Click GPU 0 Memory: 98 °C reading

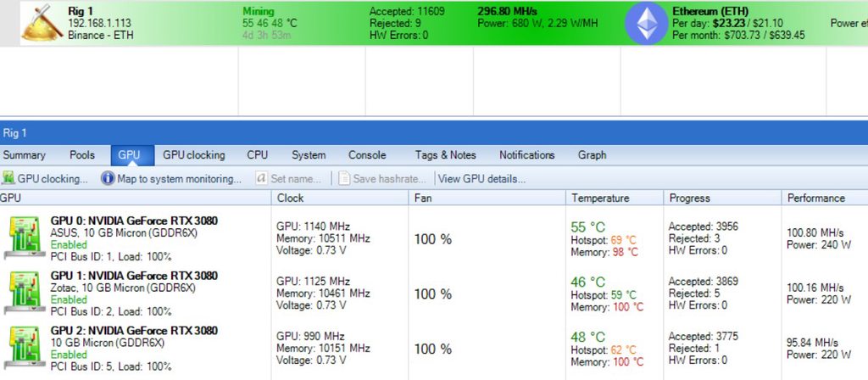point(604,252)
